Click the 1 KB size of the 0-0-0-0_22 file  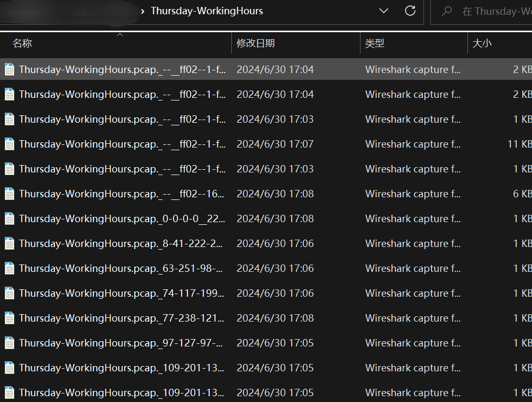click(522, 218)
